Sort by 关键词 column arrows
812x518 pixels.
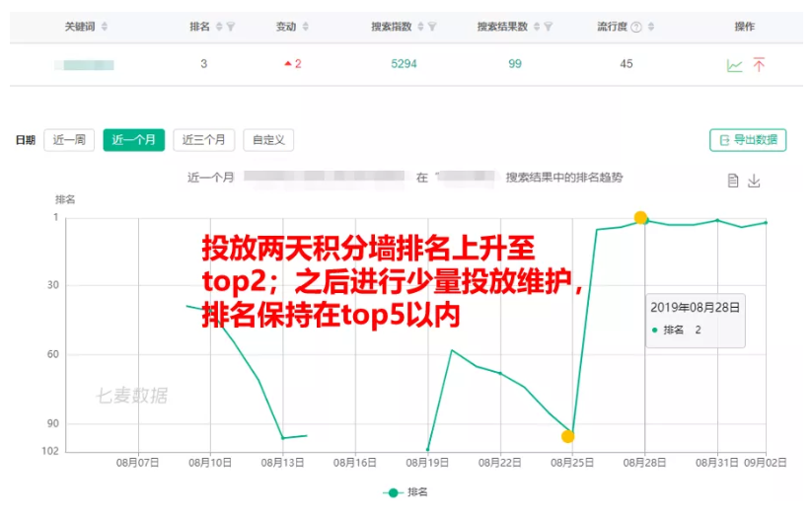[x=105, y=27]
